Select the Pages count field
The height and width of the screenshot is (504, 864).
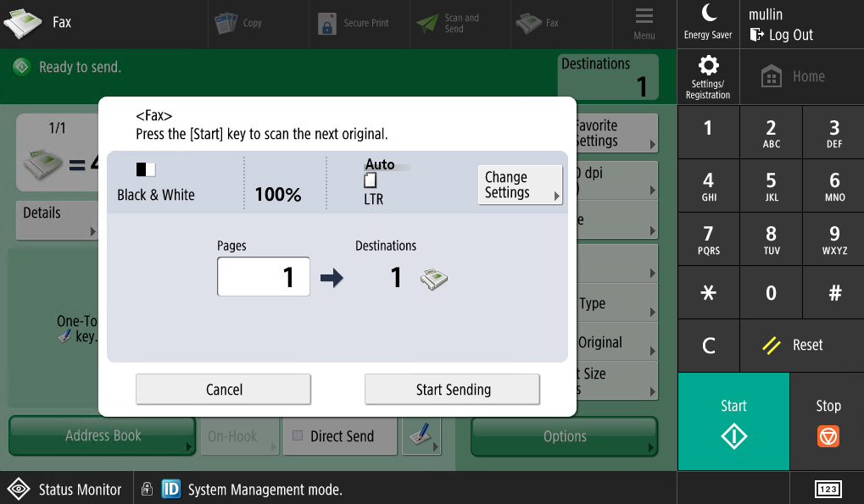point(264,276)
